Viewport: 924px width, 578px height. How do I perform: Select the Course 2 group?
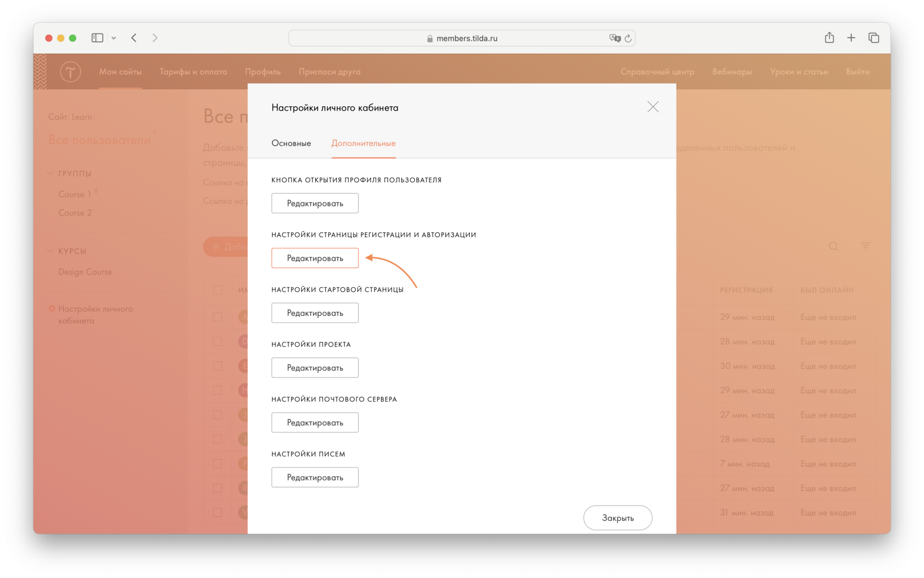point(75,212)
